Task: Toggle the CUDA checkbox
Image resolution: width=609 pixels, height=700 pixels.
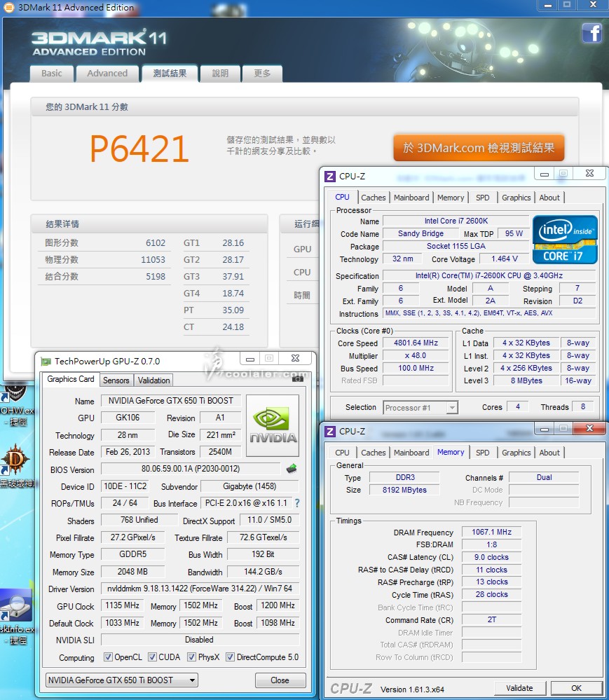Action: click(152, 657)
